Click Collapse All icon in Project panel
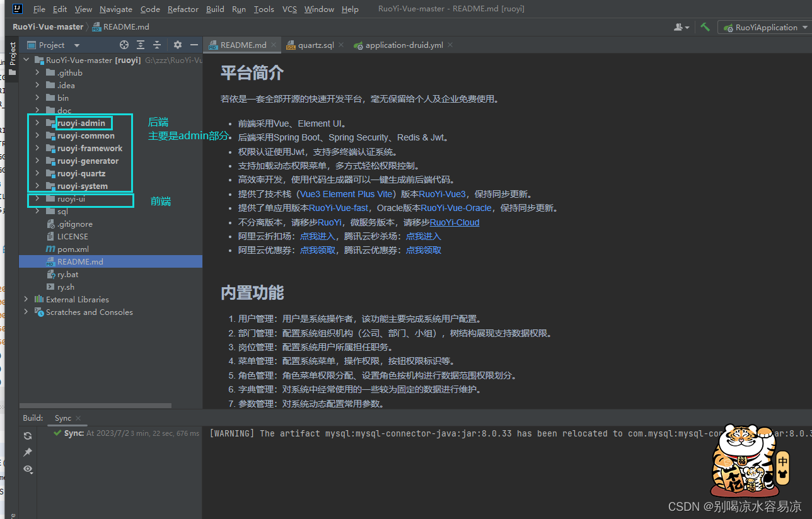 pyautogui.click(x=157, y=45)
